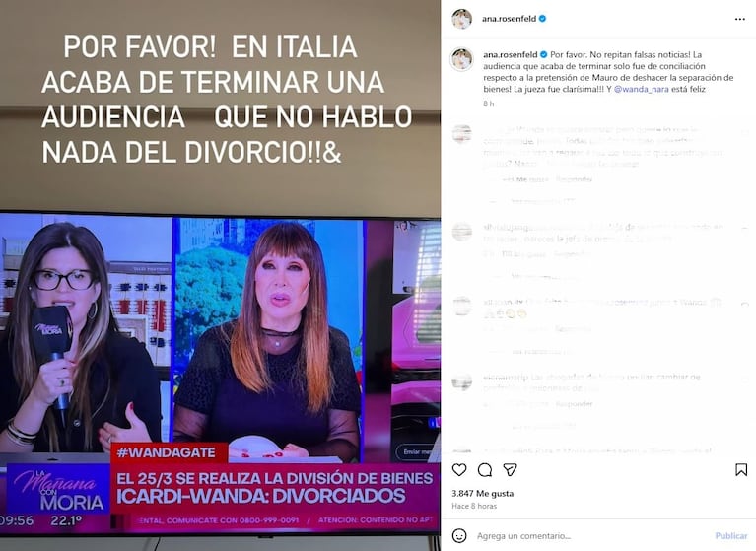Screen dimensions: 756x551
Task: Share the post via the paper plane icon
Action: coord(511,469)
